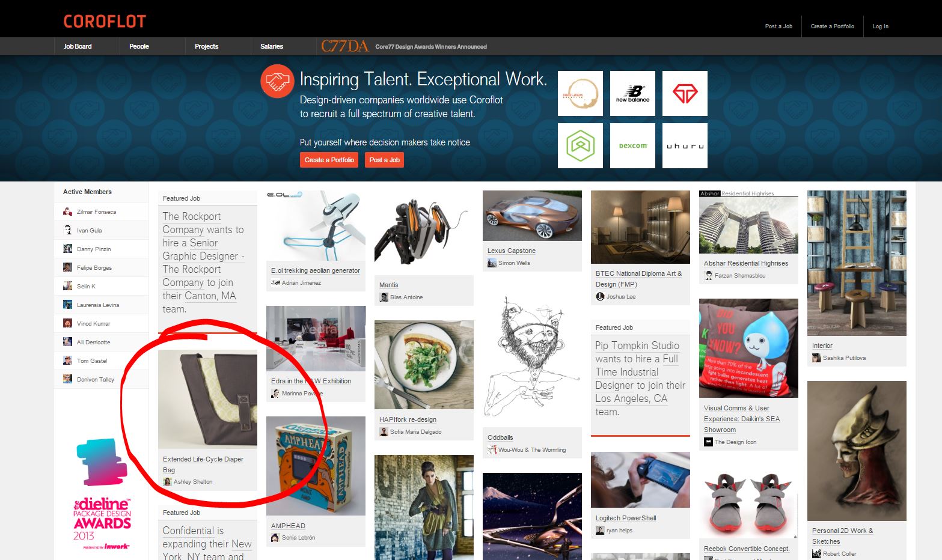942x560 pixels.
Task: Open the New Balance company logo
Action: (632, 93)
